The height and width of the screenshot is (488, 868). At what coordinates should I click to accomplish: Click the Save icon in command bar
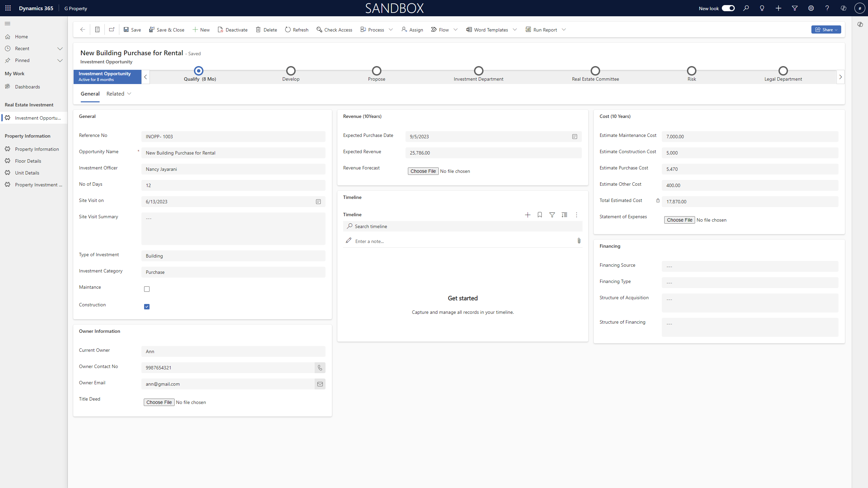(x=126, y=30)
